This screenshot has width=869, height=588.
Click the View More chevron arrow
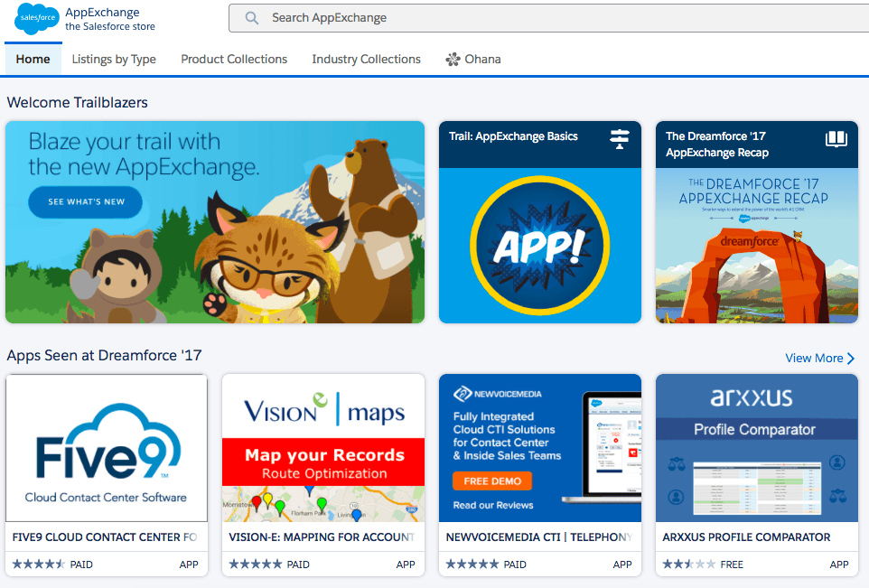click(x=851, y=359)
